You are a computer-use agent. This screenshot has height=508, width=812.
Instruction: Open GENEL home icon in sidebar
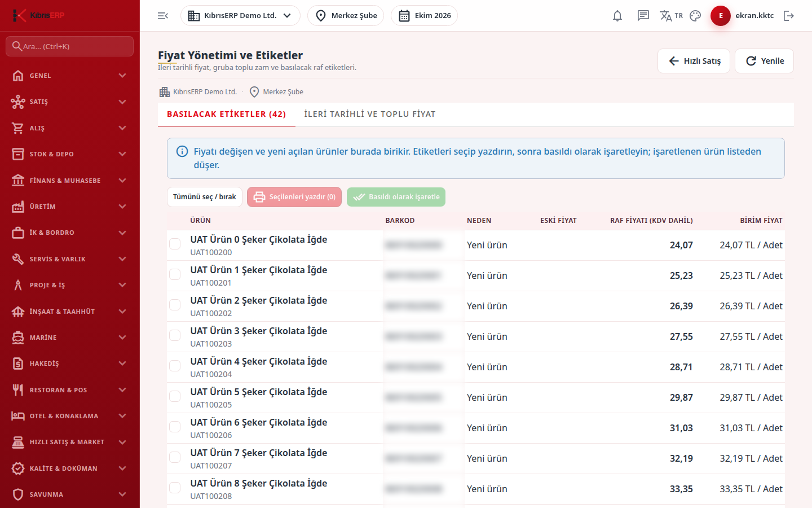coord(18,76)
